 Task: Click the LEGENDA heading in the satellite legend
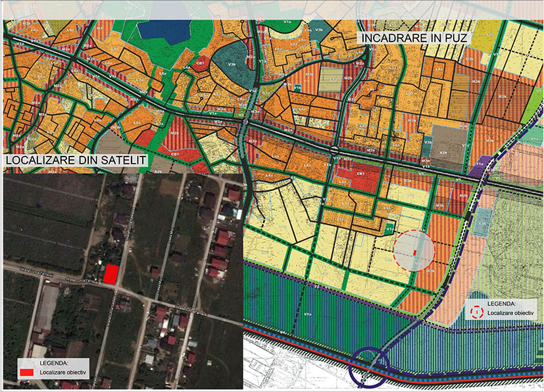[54, 363]
